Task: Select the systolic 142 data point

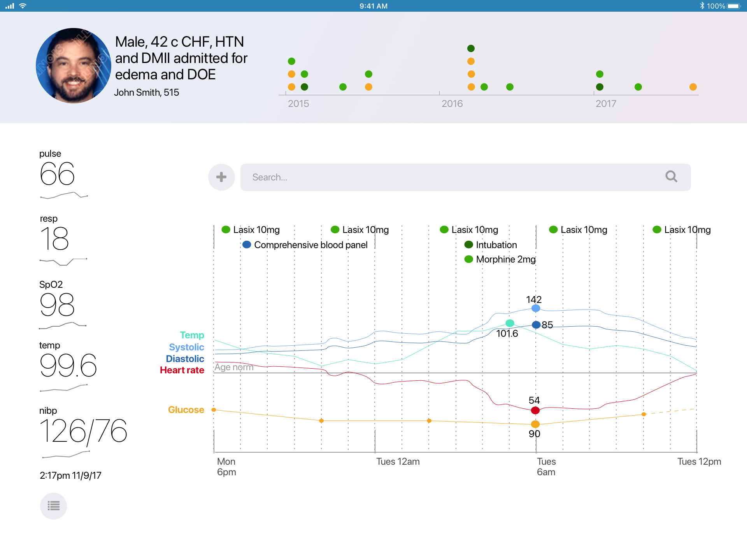Action: (536, 308)
